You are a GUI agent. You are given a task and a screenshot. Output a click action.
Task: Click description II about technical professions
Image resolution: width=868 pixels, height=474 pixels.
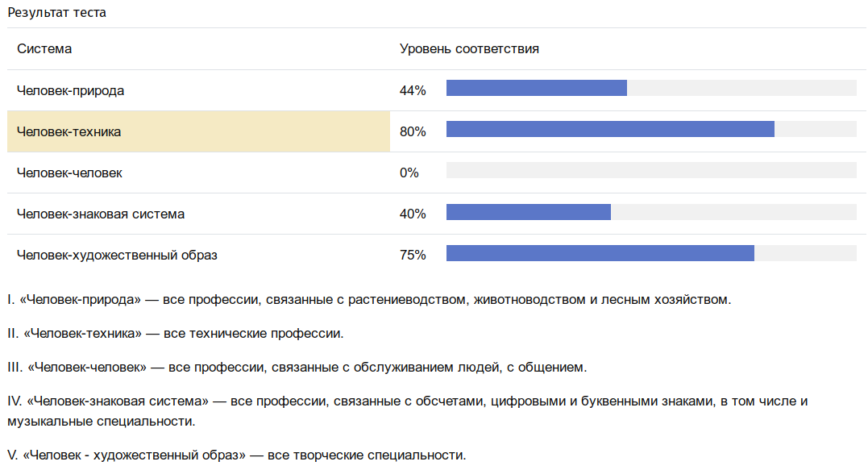coord(176,334)
